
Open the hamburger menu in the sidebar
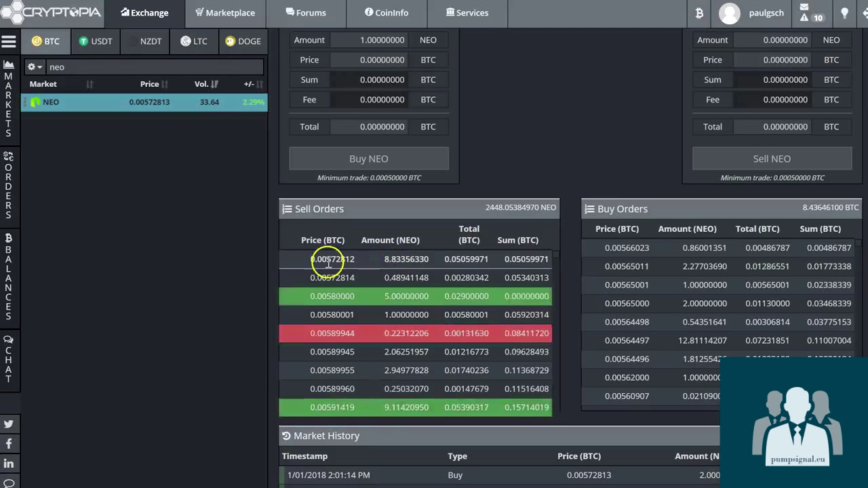coord(8,42)
